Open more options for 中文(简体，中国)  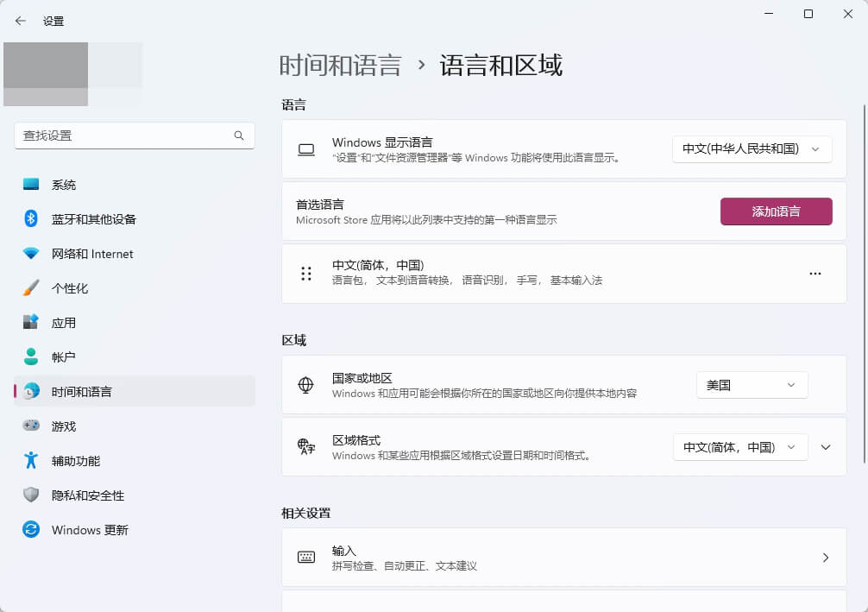coord(815,273)
